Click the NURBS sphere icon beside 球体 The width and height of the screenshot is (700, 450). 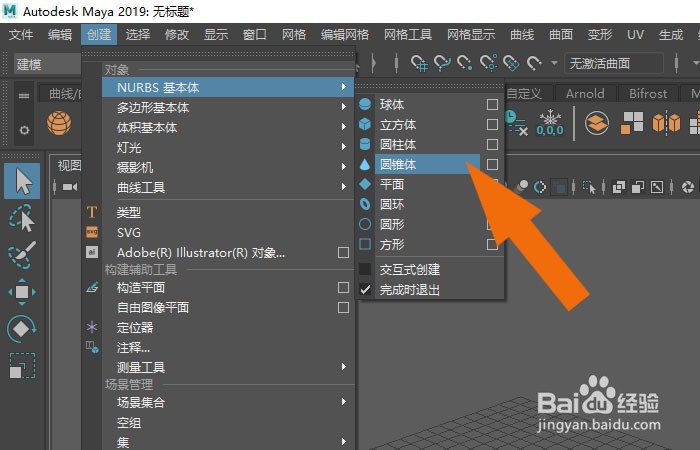click(x=365, y=104)
